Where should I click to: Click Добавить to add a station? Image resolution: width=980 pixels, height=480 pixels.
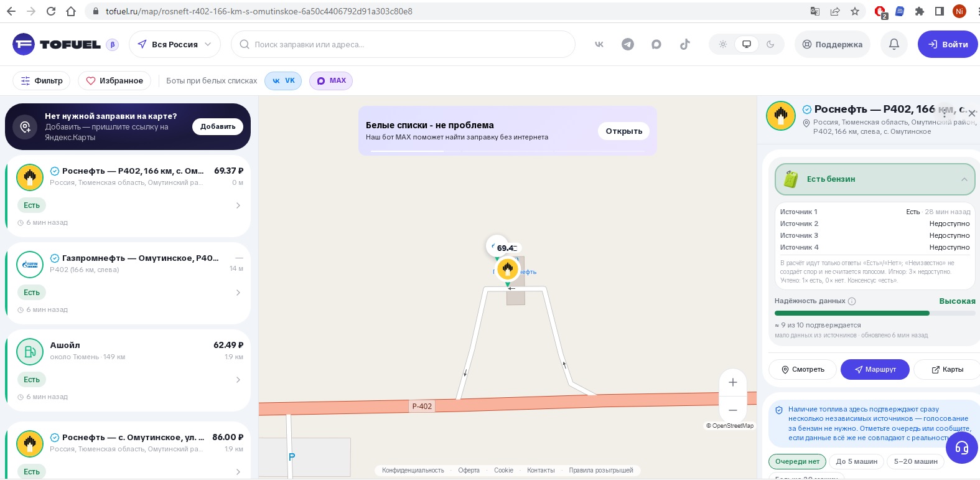coord(218,126)
